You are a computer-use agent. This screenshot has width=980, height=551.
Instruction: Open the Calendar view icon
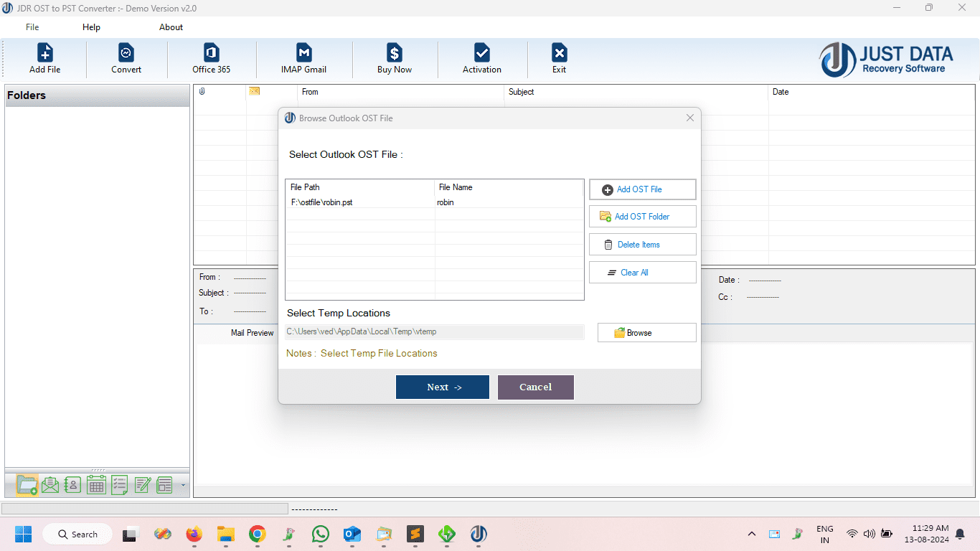pyautogui.click(x=96, y=485)
